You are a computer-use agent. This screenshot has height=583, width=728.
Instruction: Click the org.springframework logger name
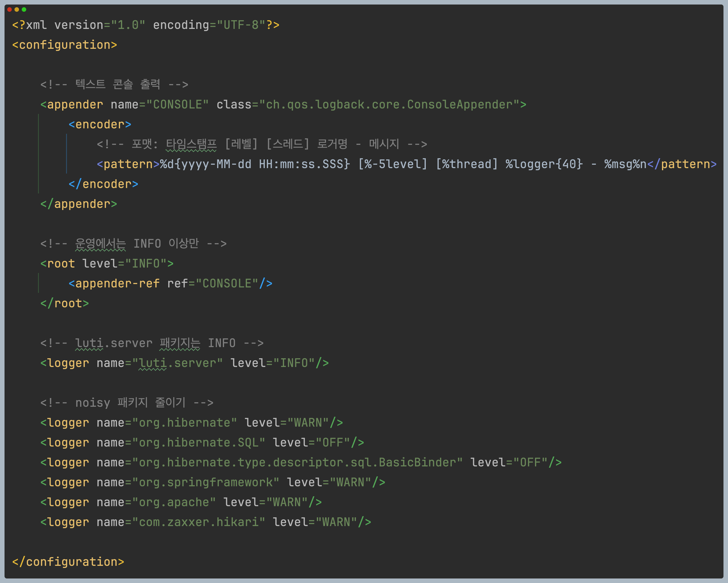click(206, 482)
